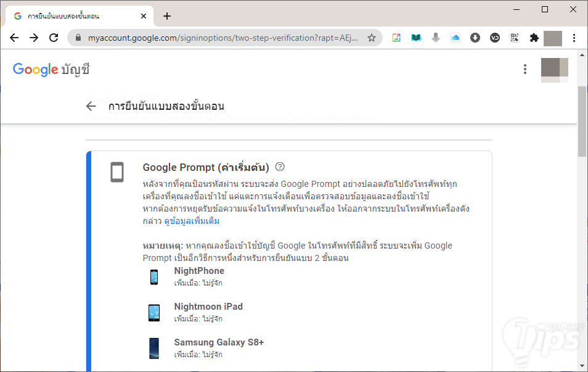Image resolution: width=588 pixels, height=372 pixels.
Task: Click scrollbar down arrow
Action: (x=582, y=365)
